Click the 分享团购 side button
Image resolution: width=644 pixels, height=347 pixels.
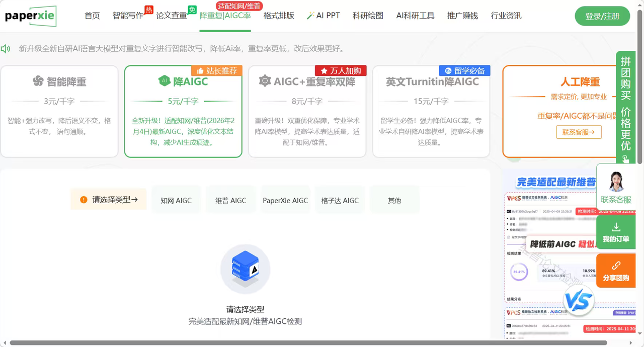pos(616,271)
